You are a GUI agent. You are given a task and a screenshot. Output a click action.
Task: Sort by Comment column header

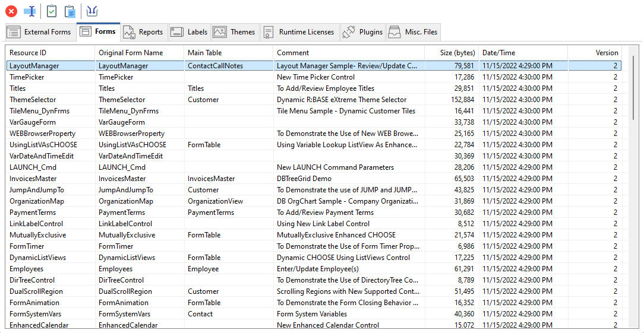pyautogui.click(x=349, y=53)
